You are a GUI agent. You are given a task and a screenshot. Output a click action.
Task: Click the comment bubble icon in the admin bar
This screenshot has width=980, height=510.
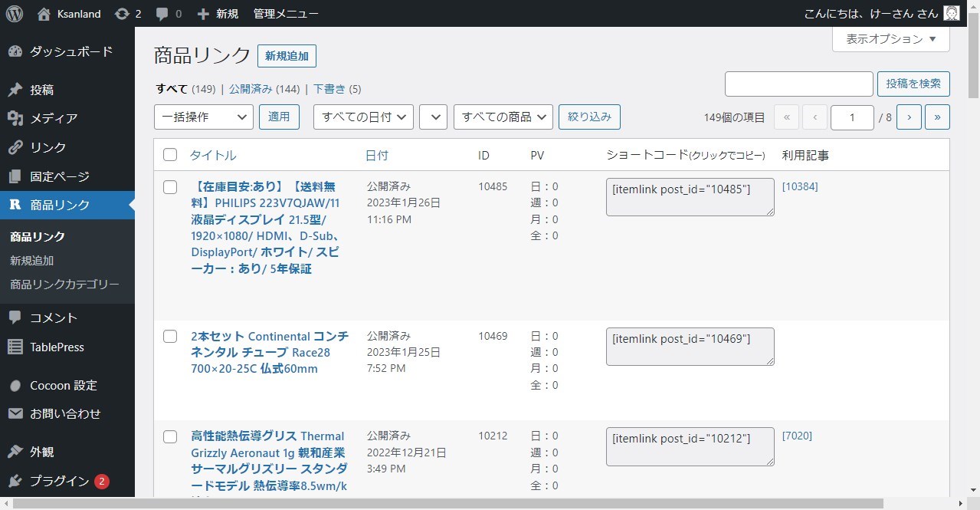(x=163, y=13)
